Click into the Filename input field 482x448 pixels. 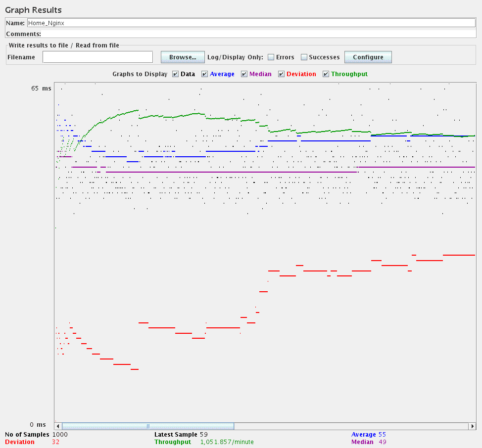tap(98, 57)
